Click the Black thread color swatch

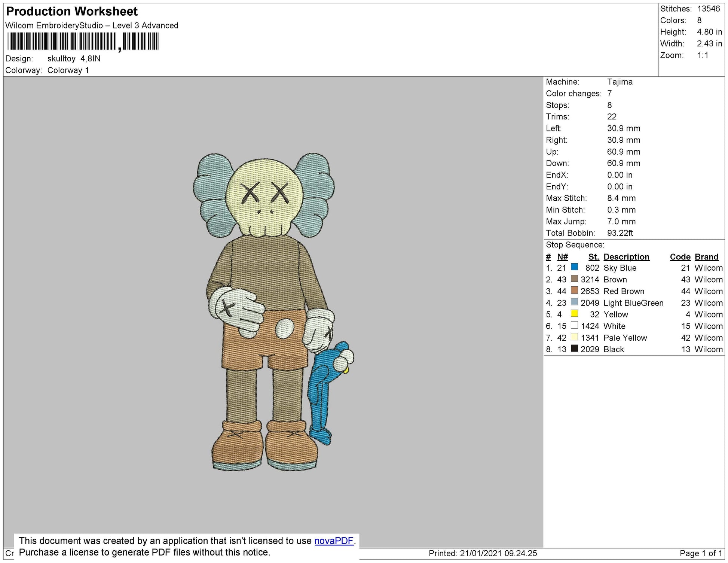point(574,348)
